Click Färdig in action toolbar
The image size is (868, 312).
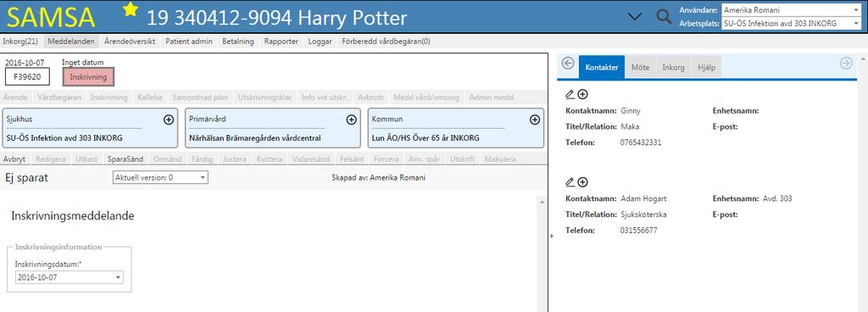pos(202,159)
